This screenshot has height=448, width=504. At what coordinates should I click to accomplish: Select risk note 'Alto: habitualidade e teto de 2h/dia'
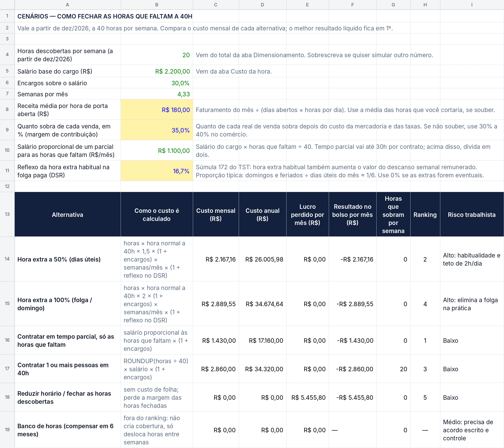pyautogui.click(x=472, y=259)
